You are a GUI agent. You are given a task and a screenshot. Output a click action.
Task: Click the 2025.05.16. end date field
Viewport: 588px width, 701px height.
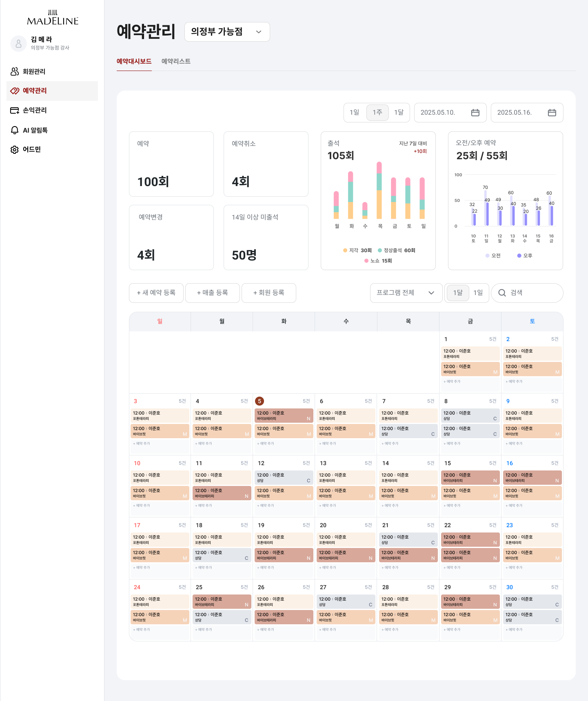point(527,113)
